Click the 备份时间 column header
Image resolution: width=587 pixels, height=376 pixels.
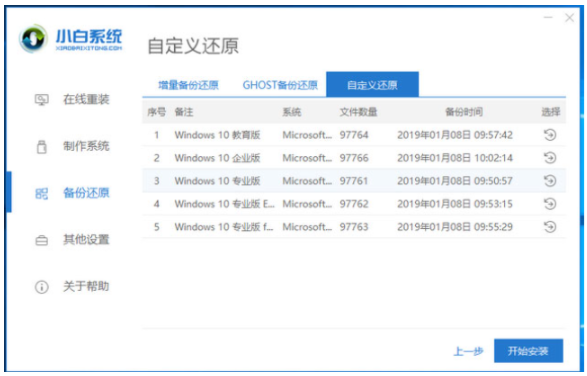463,112
